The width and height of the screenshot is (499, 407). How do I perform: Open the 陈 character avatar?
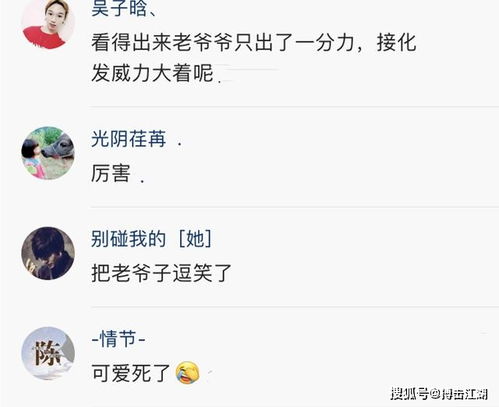(48, 353)
